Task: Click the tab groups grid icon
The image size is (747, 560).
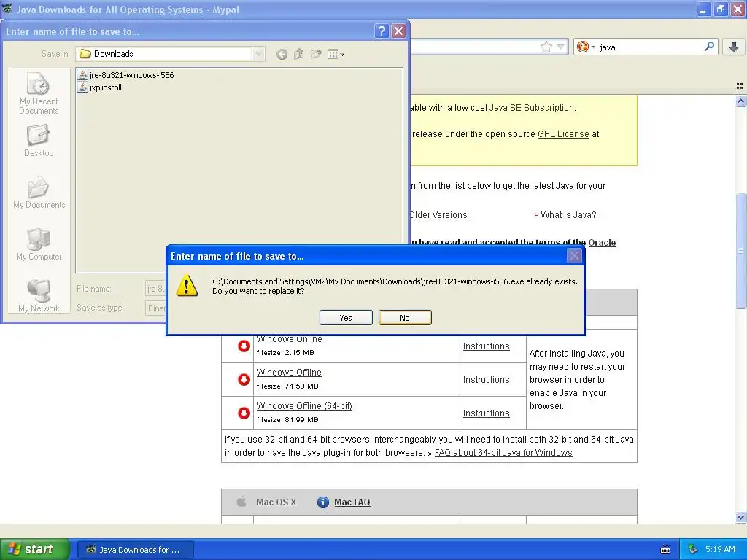Action: coord(740,86)
